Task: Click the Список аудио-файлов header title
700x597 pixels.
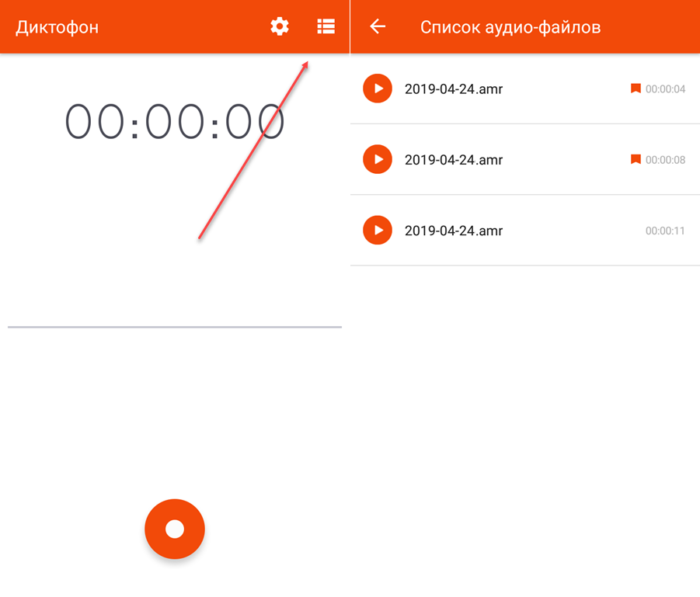Action: click(510, 27)
